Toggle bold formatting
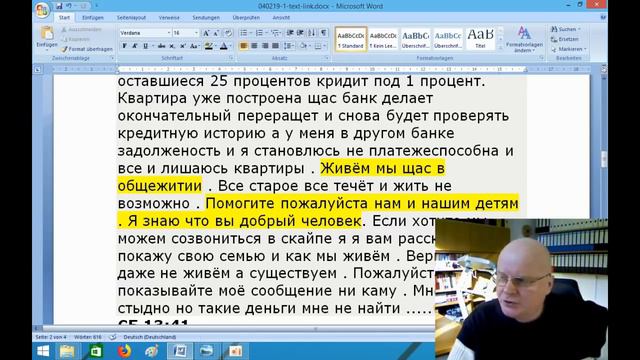Screen dimensions: 640x360 coord(124,46)
